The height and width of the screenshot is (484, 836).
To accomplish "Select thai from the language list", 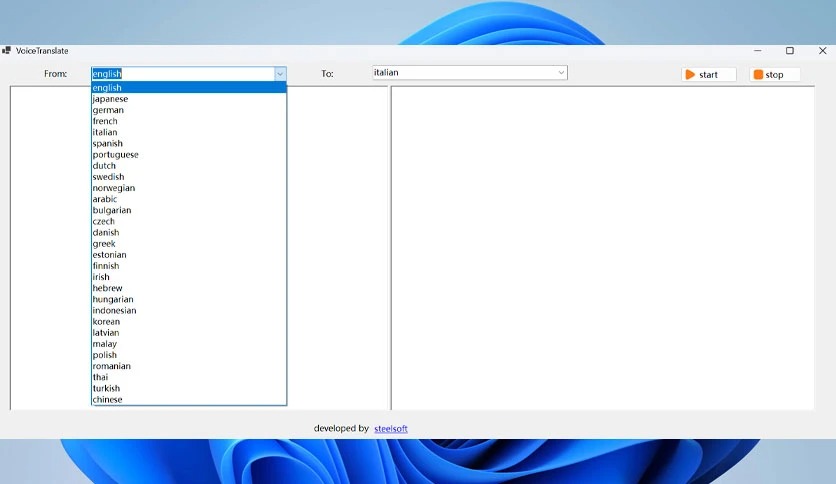I will [x=189, y=377].
